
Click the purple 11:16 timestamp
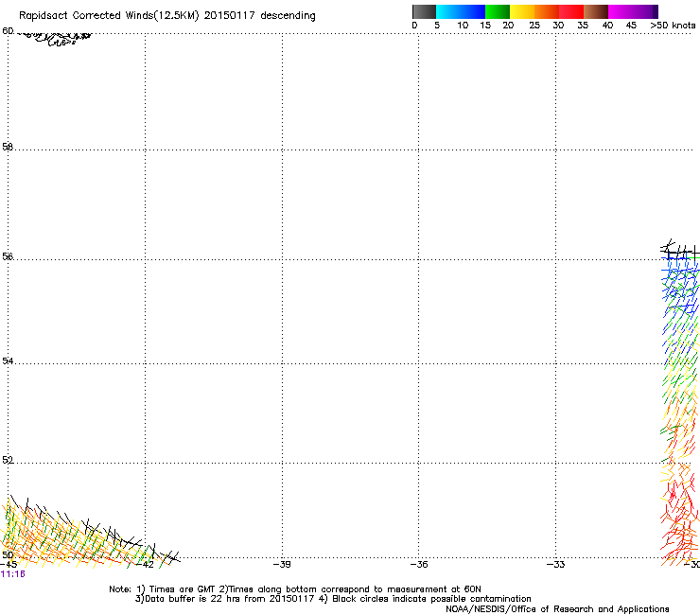13,574
